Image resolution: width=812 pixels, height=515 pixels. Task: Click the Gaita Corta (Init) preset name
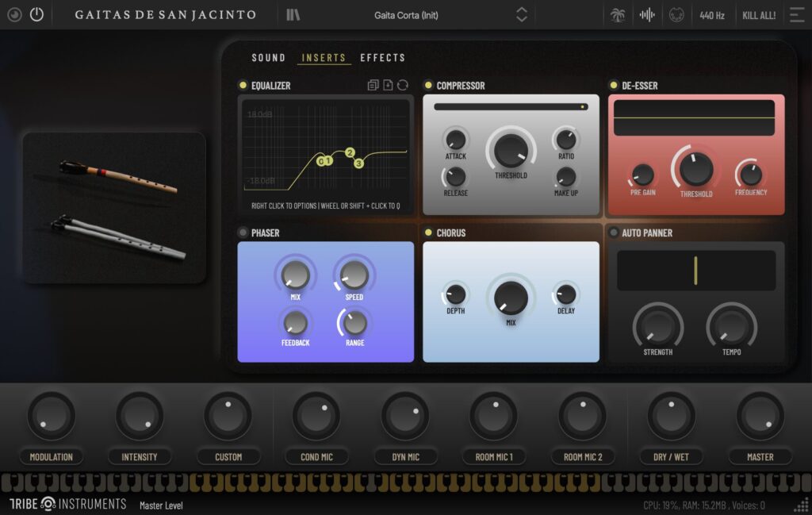pyautogui.click(x=406, y=16)
